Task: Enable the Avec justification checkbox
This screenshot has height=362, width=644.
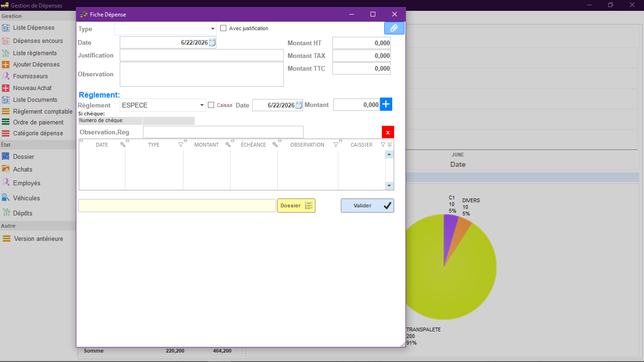Action: [223, 28]
